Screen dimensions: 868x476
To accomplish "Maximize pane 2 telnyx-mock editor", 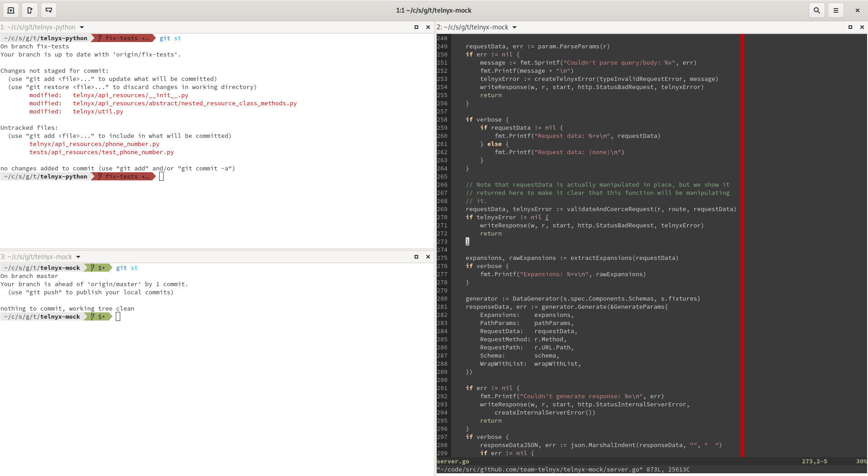I will click(850, 27).
